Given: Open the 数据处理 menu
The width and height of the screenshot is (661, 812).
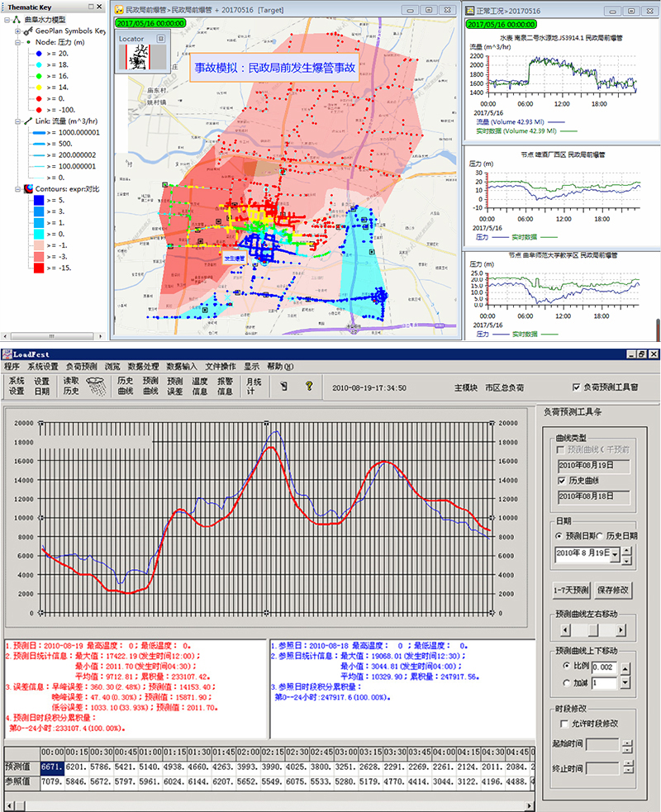Looking at the screenshot, I should click(143, 366).
